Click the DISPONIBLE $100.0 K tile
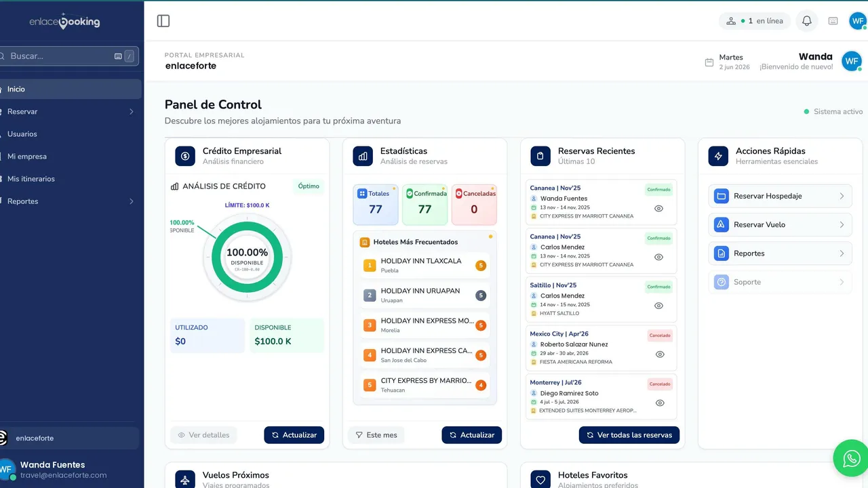868x488 pixels. click(287, 335)
